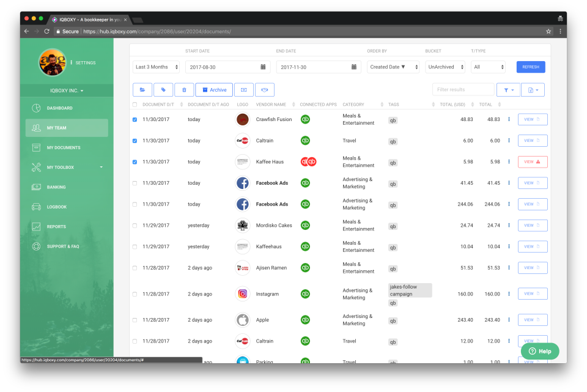Viewport: 587px width, 392px height.
Task: Click the options menu on the Instagram row
Action: (x=509, y=294)
